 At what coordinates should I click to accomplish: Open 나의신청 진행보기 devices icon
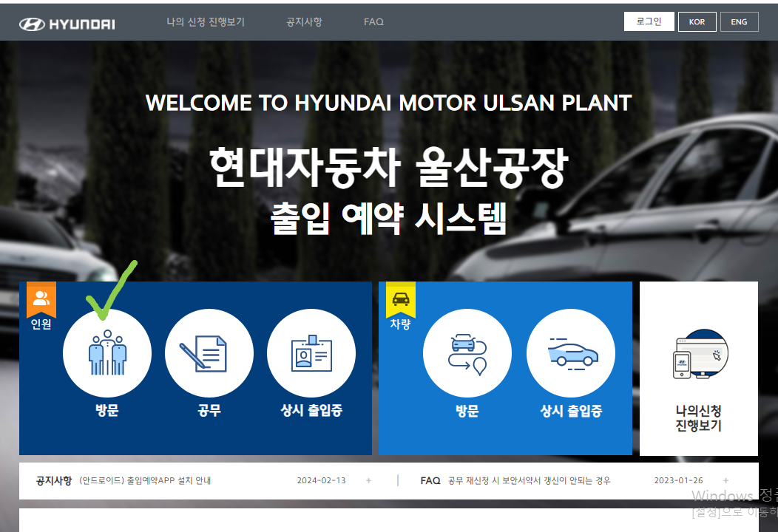point(700,355)
